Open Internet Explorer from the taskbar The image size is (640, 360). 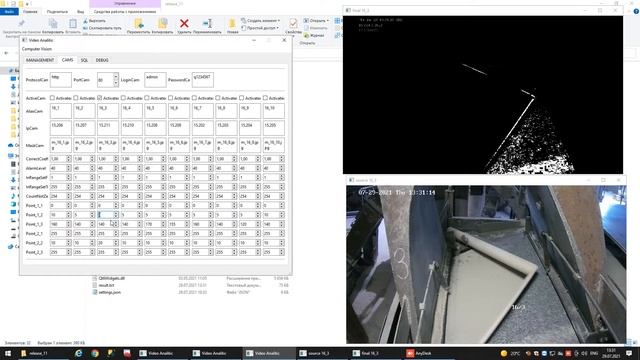78,353
